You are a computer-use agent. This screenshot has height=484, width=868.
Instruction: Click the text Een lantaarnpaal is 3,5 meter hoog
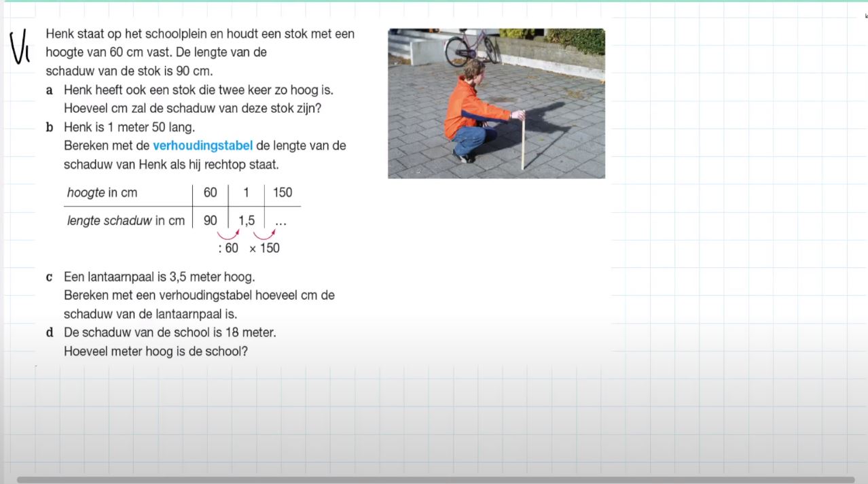[x=159, y=277]
